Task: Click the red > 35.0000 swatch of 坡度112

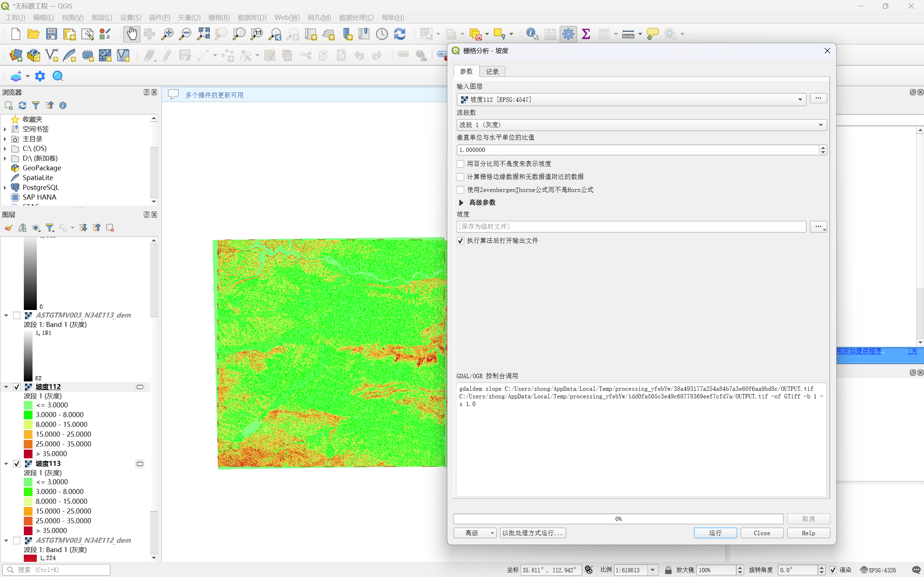Action: pos(28,454)
